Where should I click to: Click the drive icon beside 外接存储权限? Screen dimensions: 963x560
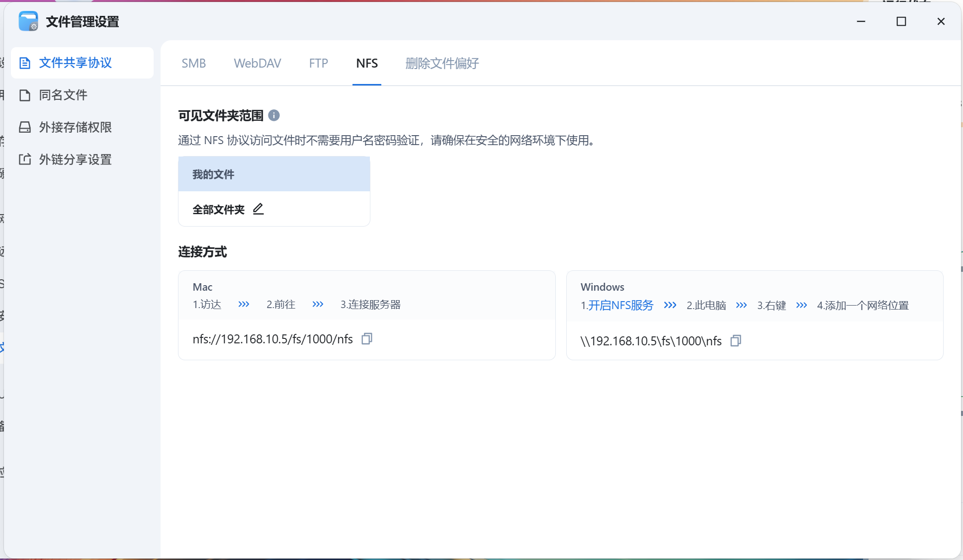coord(25,128)
